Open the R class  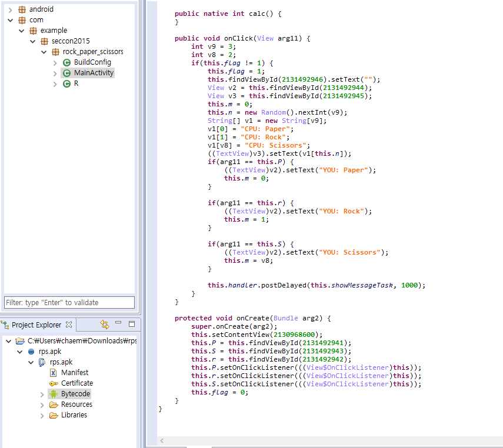point(76,83)
